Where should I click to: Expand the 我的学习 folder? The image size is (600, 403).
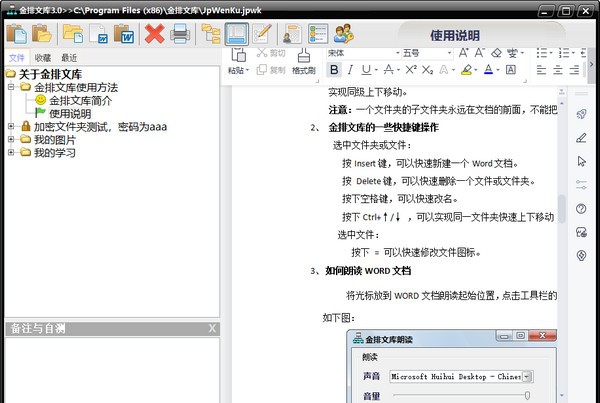click(x=11, y=152)
